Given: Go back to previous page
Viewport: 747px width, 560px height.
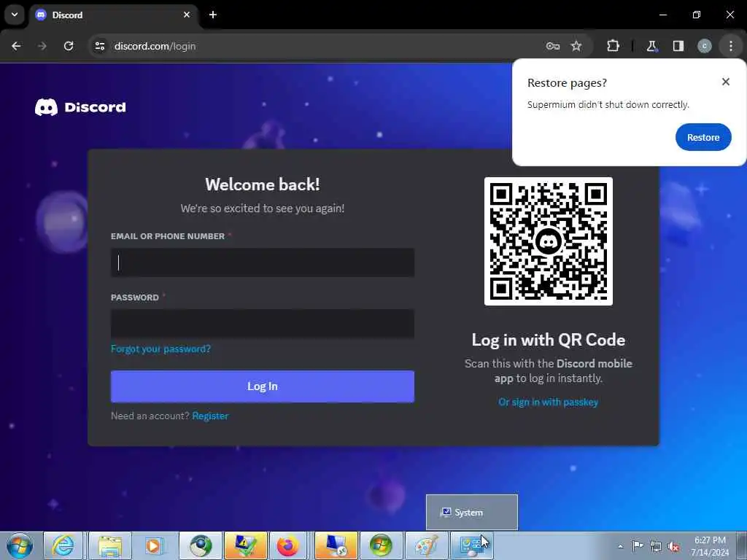Looking at the screenshot, I should pyautogui.click(x=16, y=46).
